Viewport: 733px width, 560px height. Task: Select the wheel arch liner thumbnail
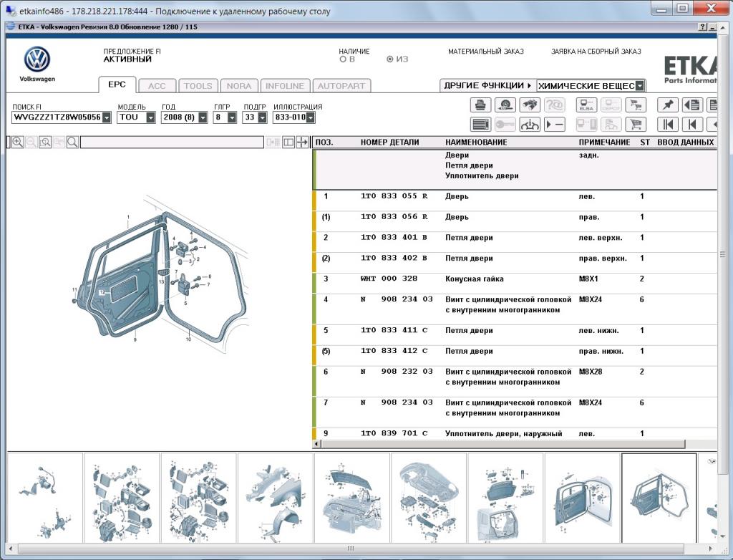pyautogui.click(x=276, y=498)
